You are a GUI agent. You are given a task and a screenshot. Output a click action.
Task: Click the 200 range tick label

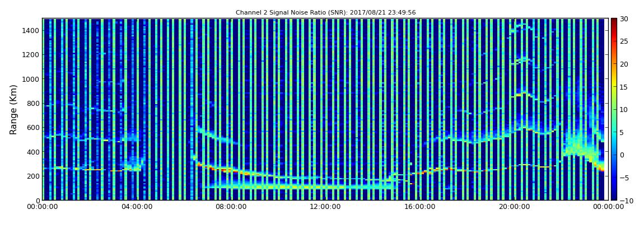click(33, 176)
